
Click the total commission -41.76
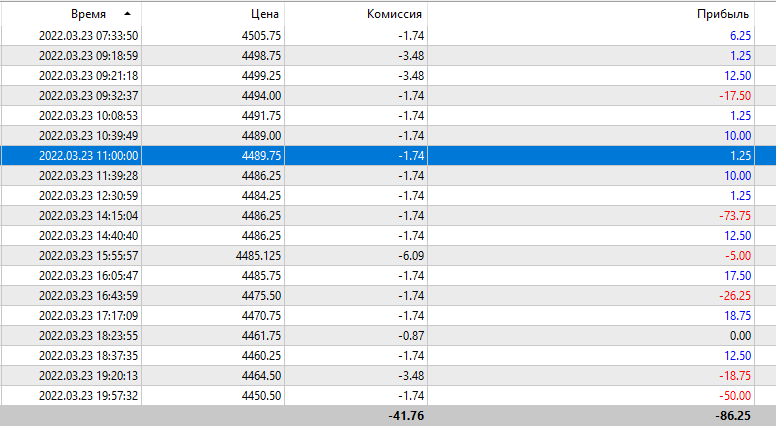[x=403, y=416]
